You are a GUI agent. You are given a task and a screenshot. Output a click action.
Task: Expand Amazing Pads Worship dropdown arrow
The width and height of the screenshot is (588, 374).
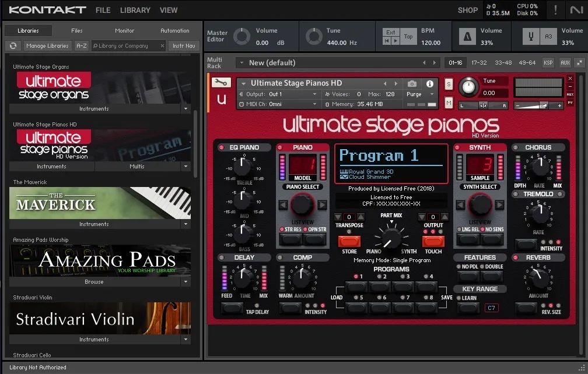(185, 281)
